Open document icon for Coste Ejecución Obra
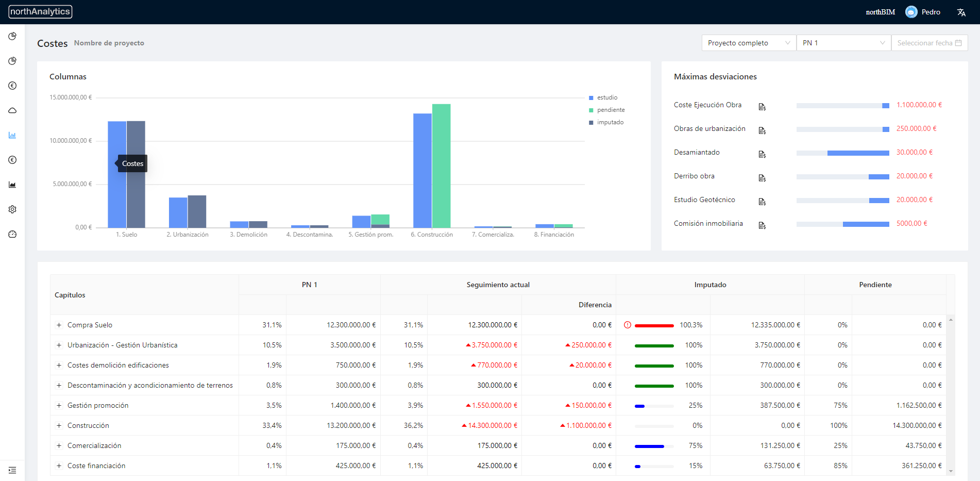Image resolution: width=980 pixels, height=481 pixels. [x=762, y=107]
